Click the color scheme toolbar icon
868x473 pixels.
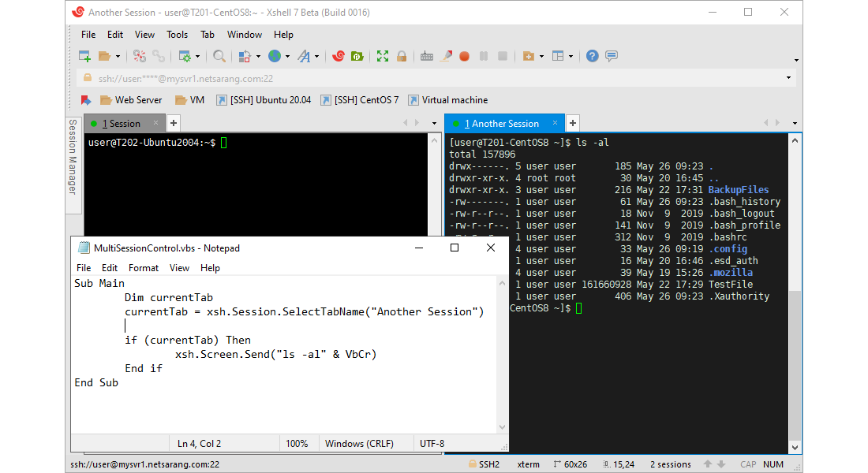245,56
